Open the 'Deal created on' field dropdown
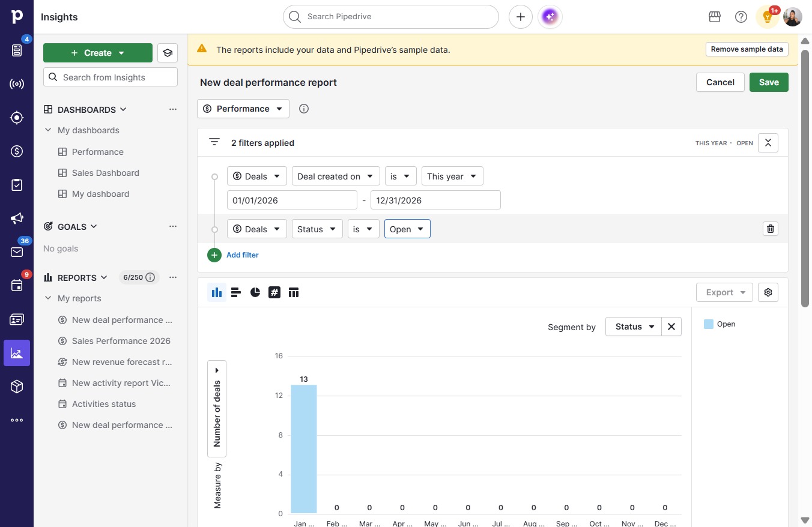The width and height of the screenshot is (812, 527). [336, 176]
